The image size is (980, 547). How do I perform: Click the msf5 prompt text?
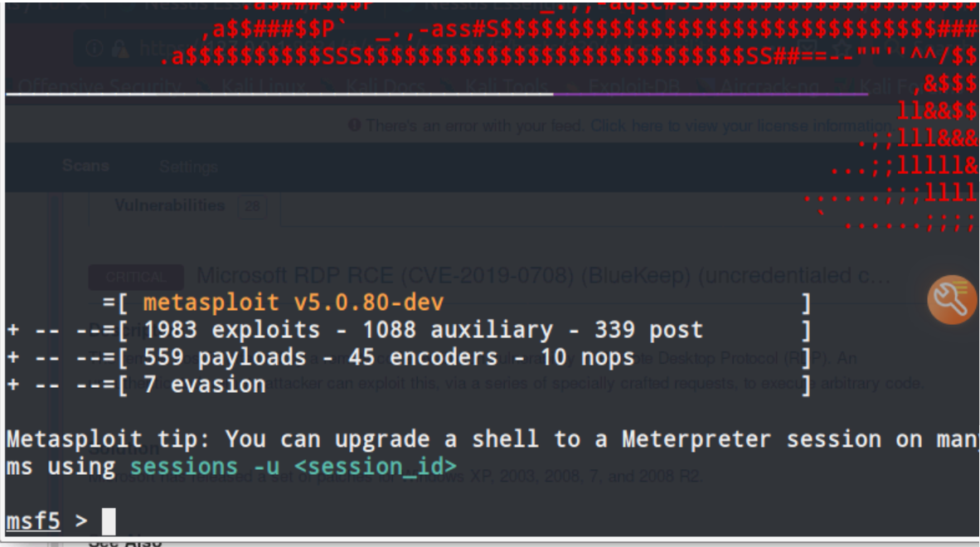[33, 520]
